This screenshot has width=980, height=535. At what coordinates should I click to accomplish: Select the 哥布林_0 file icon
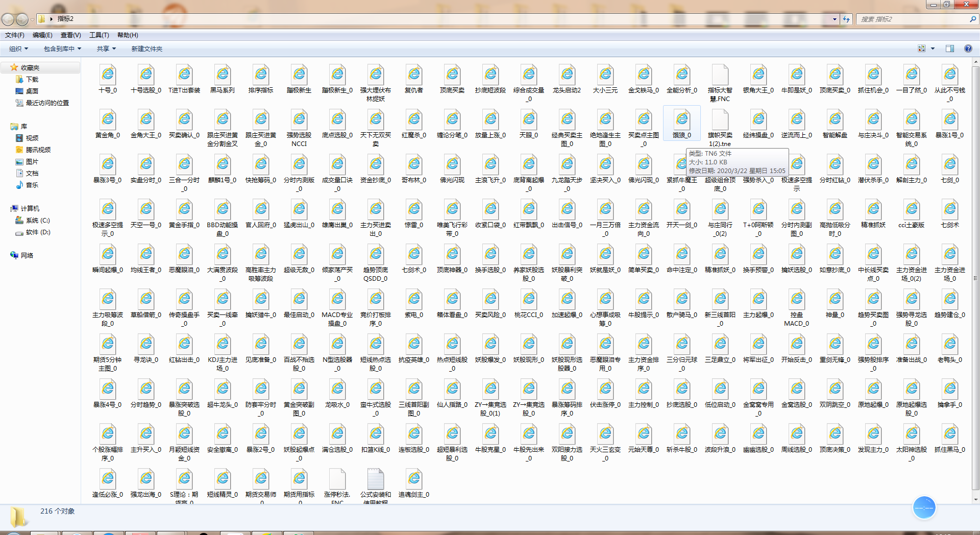414,164
